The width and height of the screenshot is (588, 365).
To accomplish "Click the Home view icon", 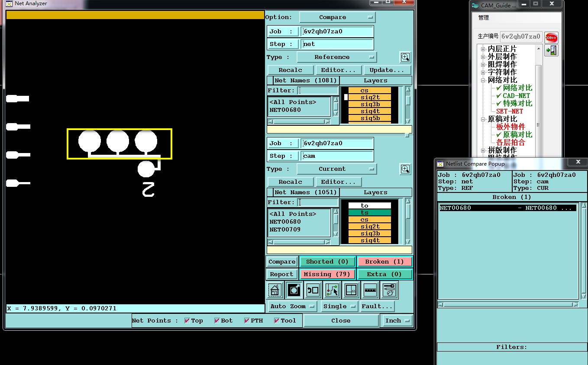I will pyautogui.click(x=275, y=290).
